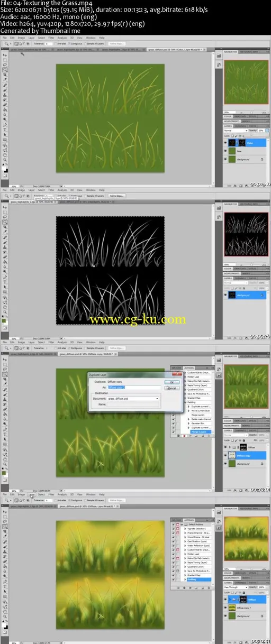
Task: Open Normal blend mode dropdown in 00:02:40 frame
Action: pyautogui.click(x=236, y=131)
